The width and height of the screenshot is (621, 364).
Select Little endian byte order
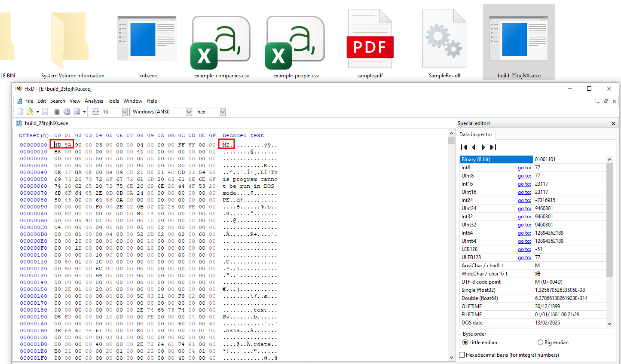tap(480, 343)
